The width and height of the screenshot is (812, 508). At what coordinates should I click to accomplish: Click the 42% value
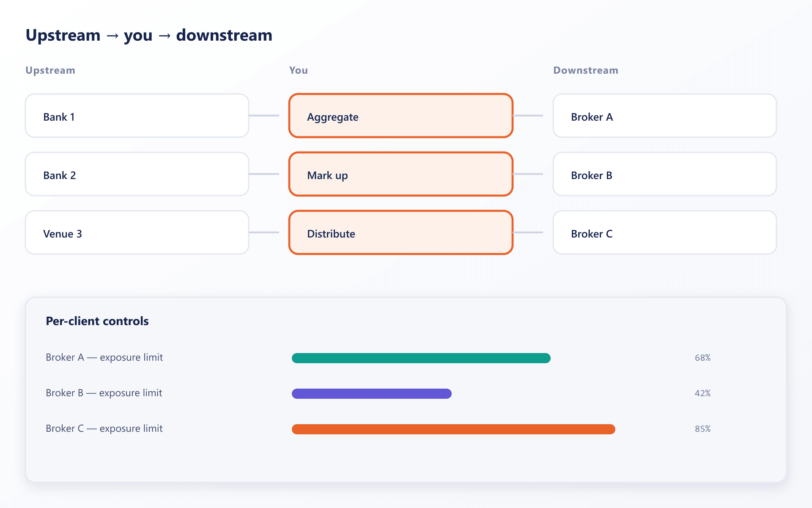702,393
